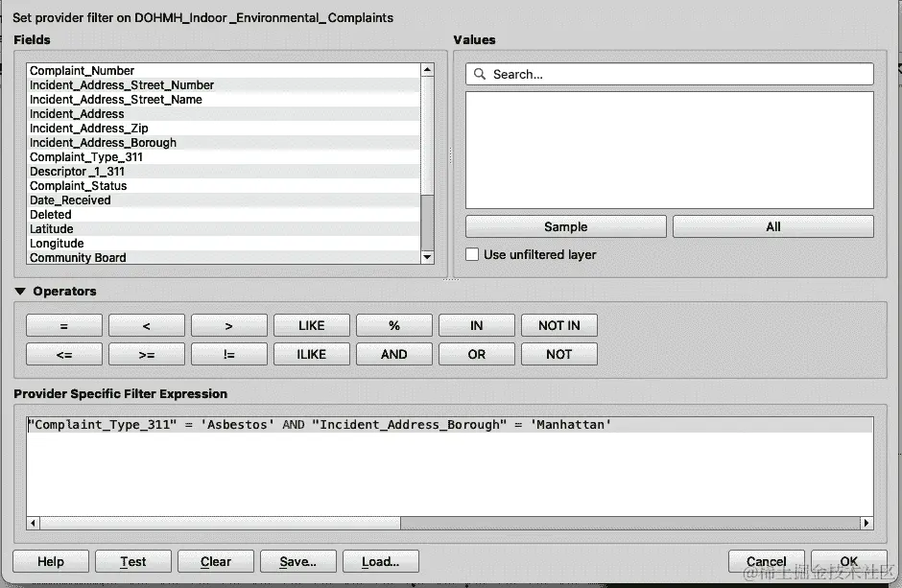Insert the ILIKE operator
This screenshot has width=902, height=588.
[x=312, y=354]
